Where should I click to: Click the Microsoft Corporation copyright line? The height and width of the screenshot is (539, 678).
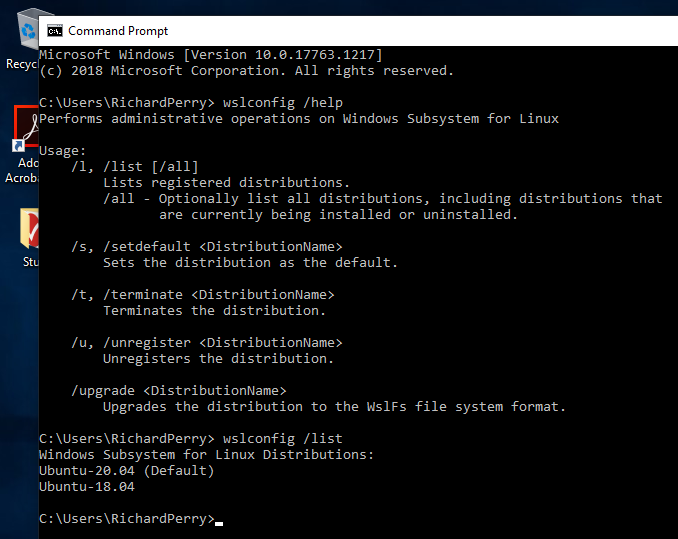pos(246,71)
